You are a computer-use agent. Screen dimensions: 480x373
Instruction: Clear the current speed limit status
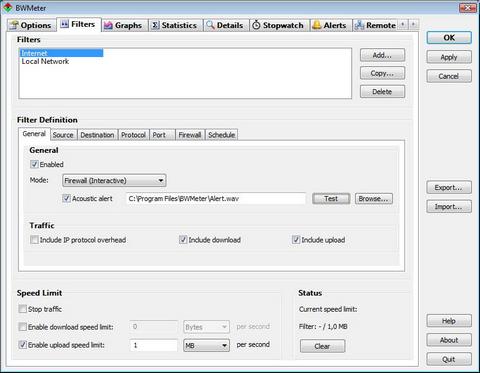pyautogui.click(x=322, y=346)
